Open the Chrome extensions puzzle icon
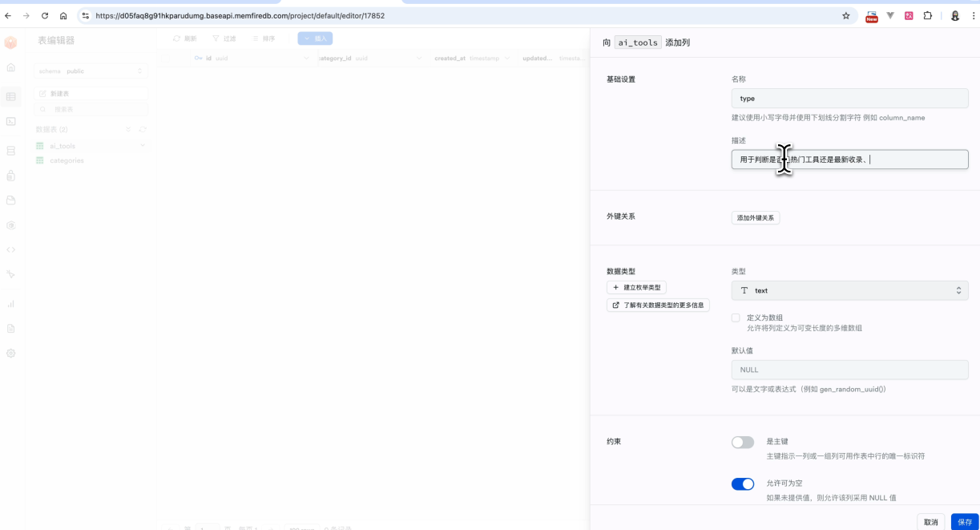The width and height of the screenshot is (980, 530). [928, 15]
